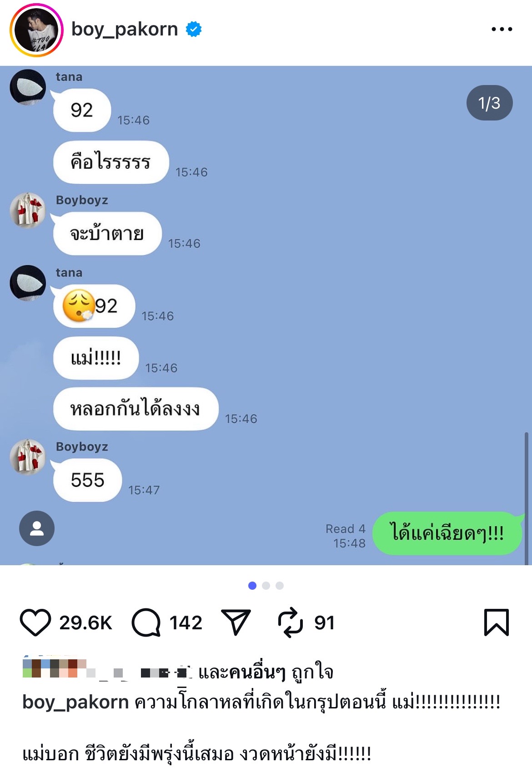Screen dimensions: 532x773
Task: Tap the green chat bubble message
Action: point(447,533)
